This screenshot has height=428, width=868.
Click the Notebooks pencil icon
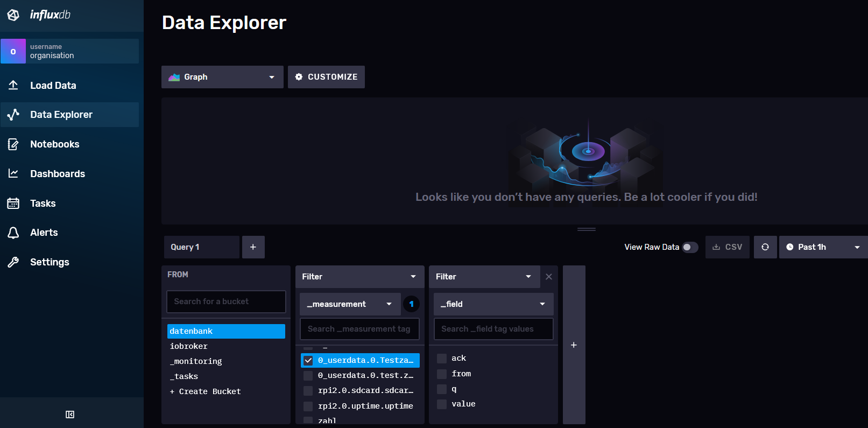(13, 144)
